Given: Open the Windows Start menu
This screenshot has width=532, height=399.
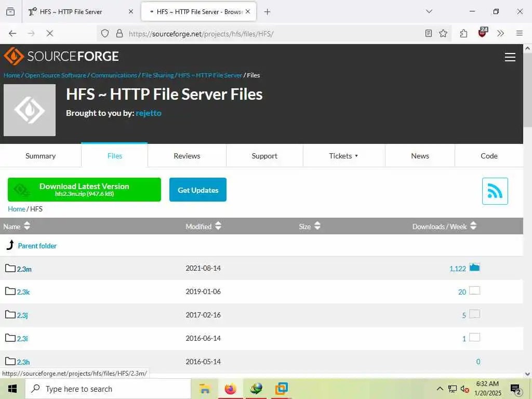Looking at the screenshot, I should 12,389.
